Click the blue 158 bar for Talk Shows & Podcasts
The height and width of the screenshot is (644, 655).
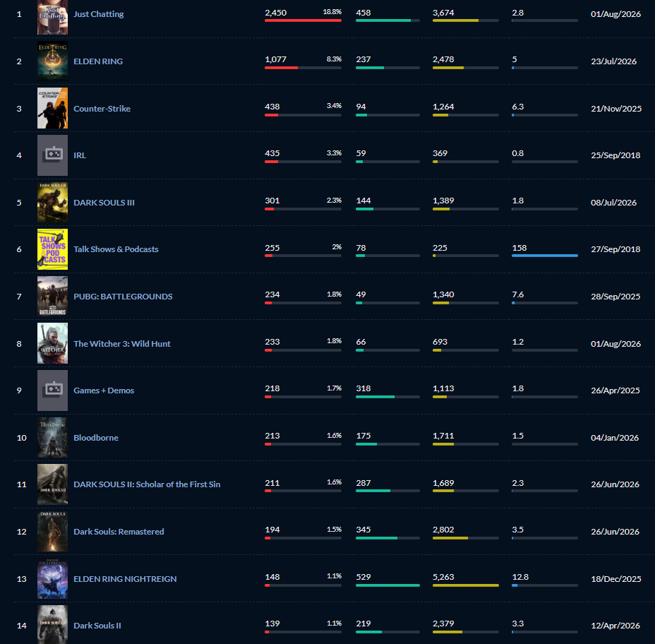click(x=545, y=256)
